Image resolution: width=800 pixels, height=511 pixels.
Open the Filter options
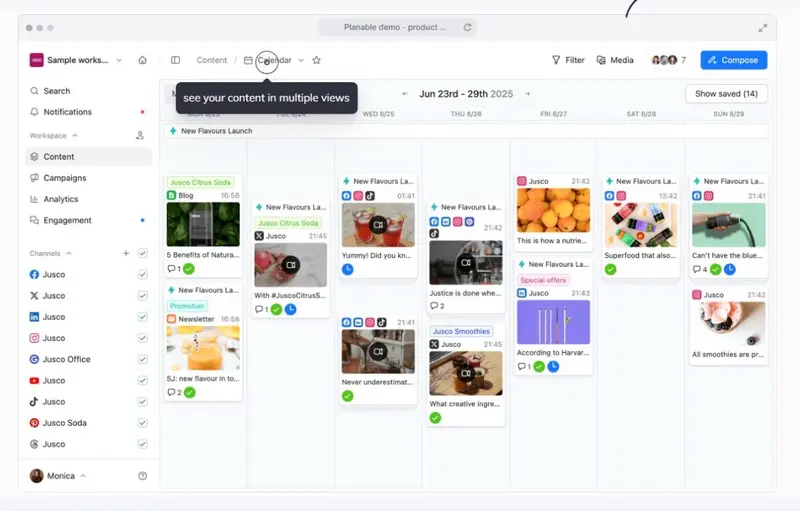568,60
